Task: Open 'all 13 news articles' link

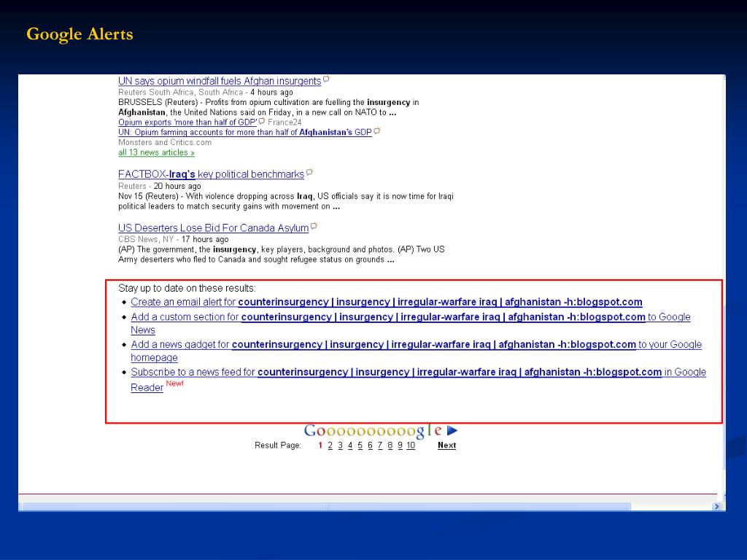Action: coord(156,152)
